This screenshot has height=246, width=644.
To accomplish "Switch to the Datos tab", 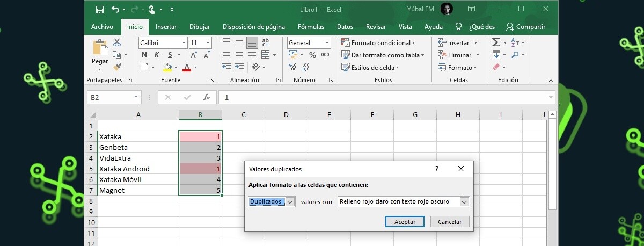I will click(x=345, y=27).
